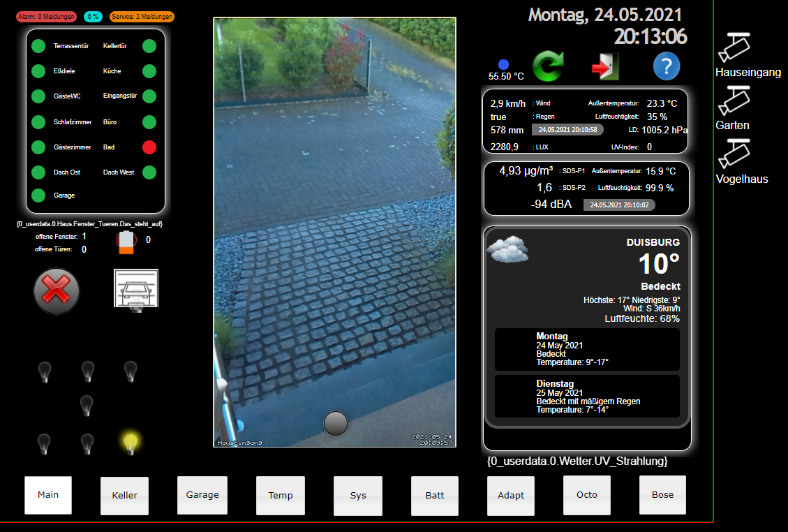Click the green status dot for Terrassentür

point(38,46)
